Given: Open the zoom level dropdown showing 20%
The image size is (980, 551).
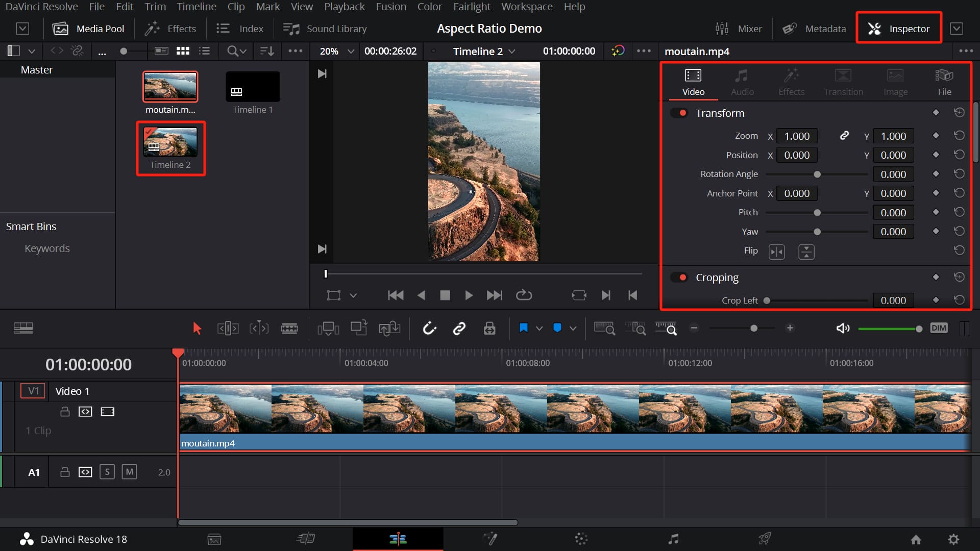Looking at the screenshot, I should point(334,51).
